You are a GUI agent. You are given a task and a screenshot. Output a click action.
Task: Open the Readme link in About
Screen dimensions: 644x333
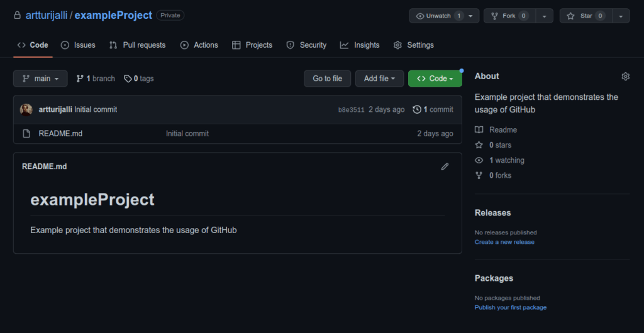(x=502, y=130)
